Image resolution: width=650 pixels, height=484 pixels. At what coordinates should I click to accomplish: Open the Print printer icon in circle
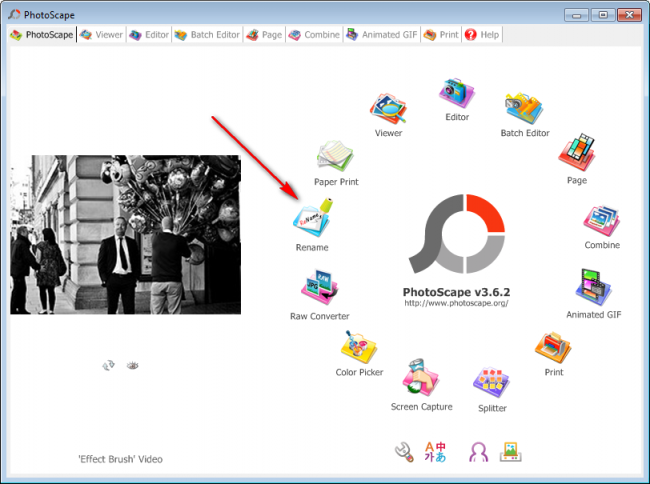click(553, 347)
